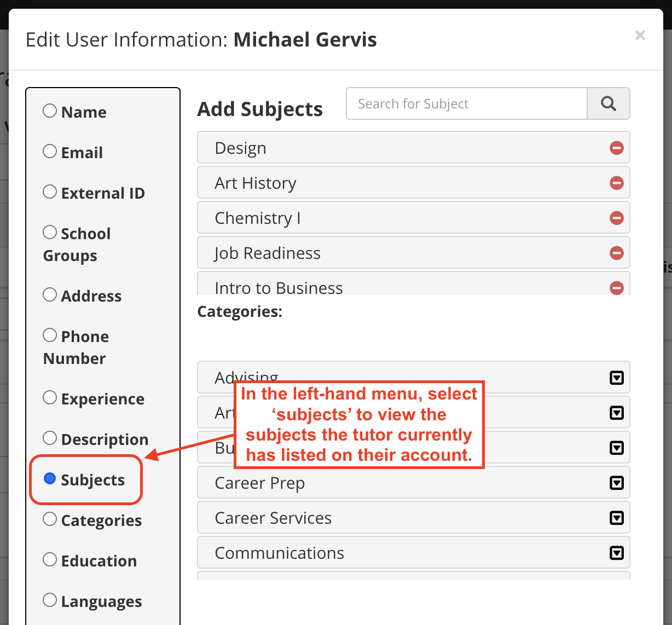
Task: Select the Categories radio option
Action: click(50, 519)
